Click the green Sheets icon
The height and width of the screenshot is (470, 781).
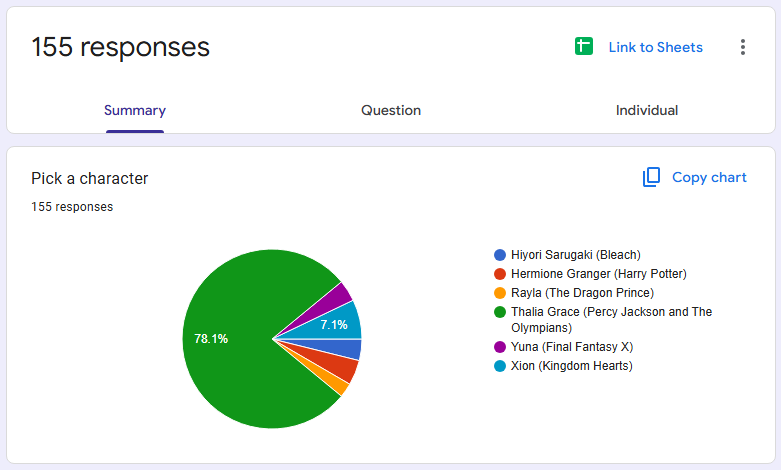pos(584,46)
